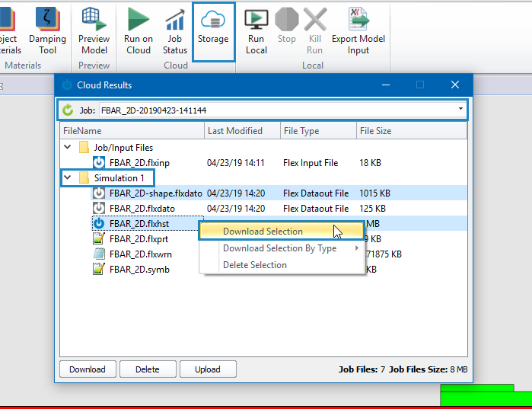Click the Job/Input Files folder icon
Viewport: 532px width, 409px height.
(84, 148)
